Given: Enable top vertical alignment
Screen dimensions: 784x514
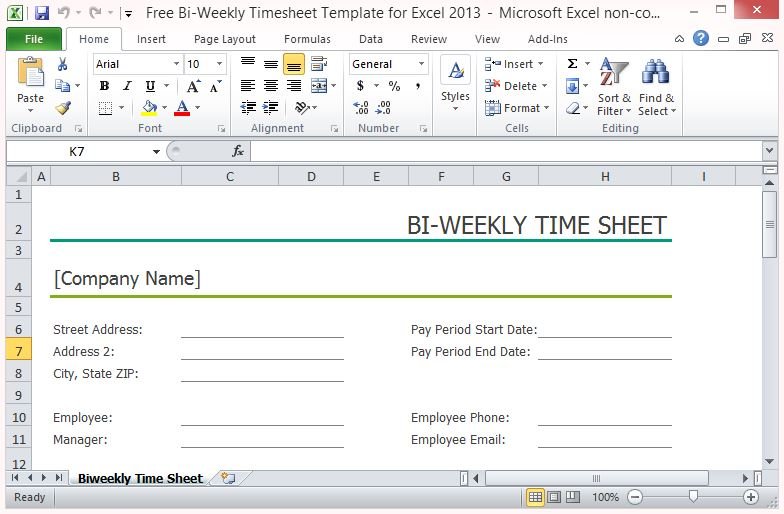Looking at the screenshot, I should click(248, 64).
